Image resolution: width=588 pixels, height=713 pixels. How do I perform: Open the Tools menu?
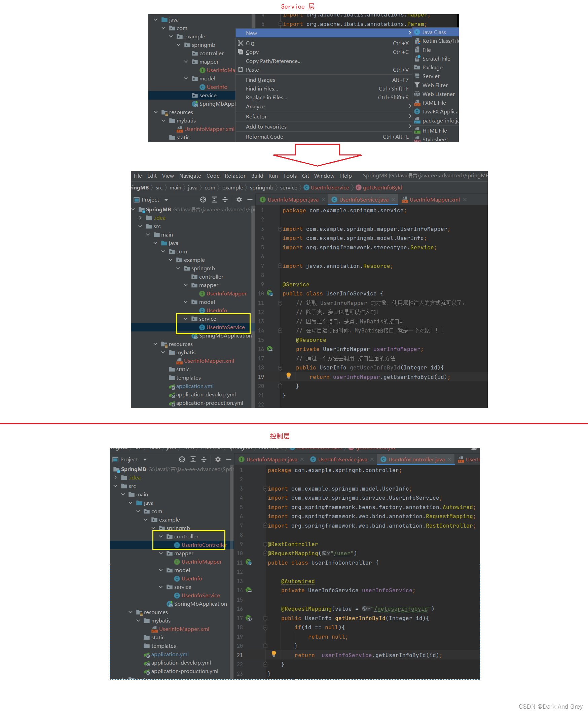pyautogui.click(x=290, y=176)
